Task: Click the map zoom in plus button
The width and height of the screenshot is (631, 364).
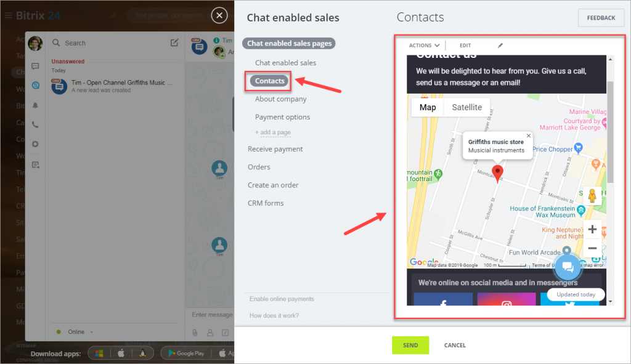Action: pyautogui.click(x=592, y=229)
